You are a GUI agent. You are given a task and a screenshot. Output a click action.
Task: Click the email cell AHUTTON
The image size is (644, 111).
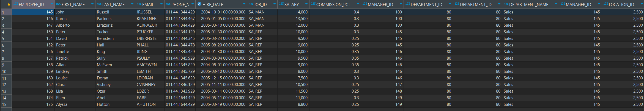click(150, 104)
